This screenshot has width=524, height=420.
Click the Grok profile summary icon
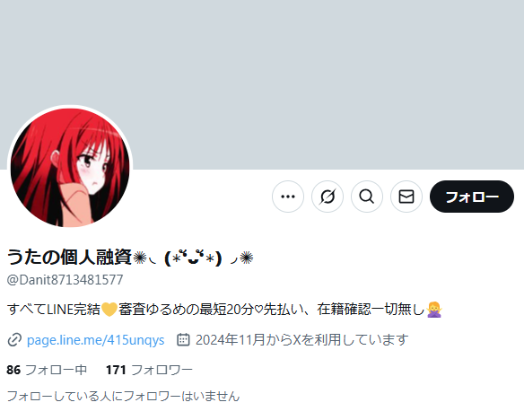pyautogui.click(x=327, y=197)
